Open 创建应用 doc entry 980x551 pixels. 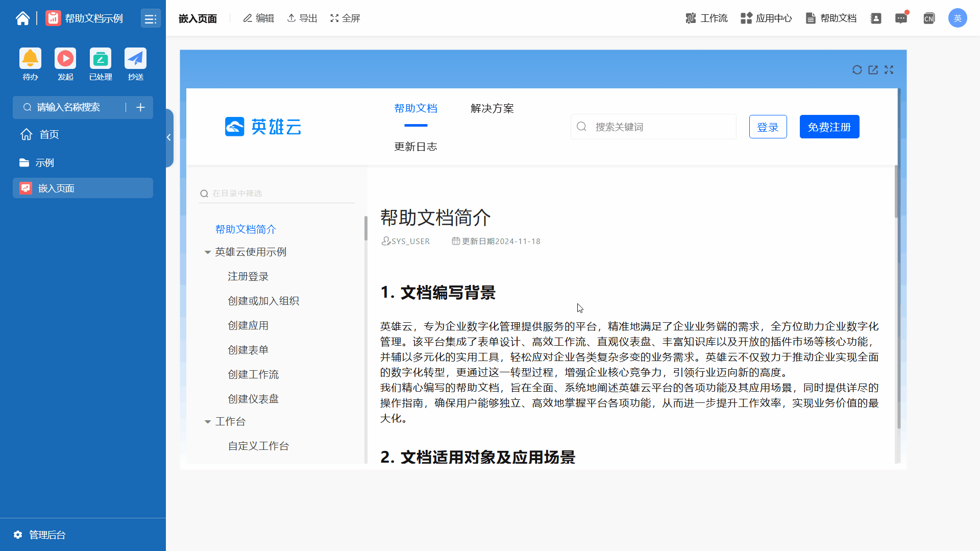pyautogui.click(x=248, y=325)
